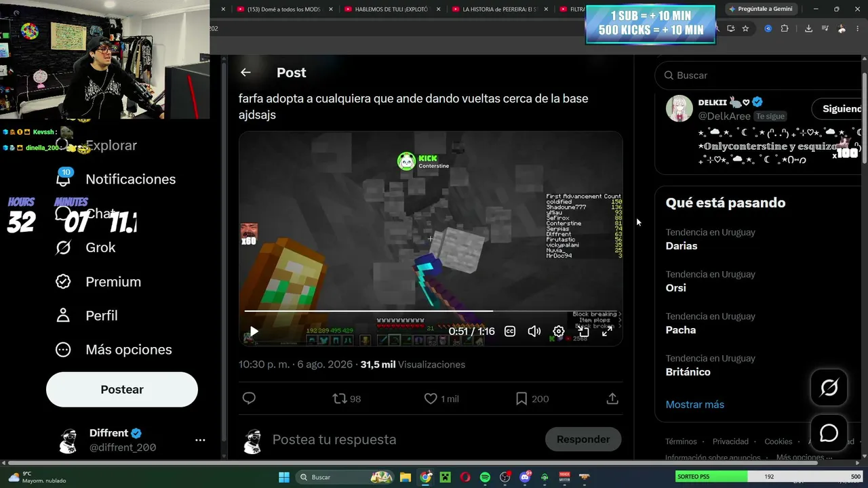868x488 pixels.
Task: Click the taskbar Buscar search box
Action: point(345,477)
